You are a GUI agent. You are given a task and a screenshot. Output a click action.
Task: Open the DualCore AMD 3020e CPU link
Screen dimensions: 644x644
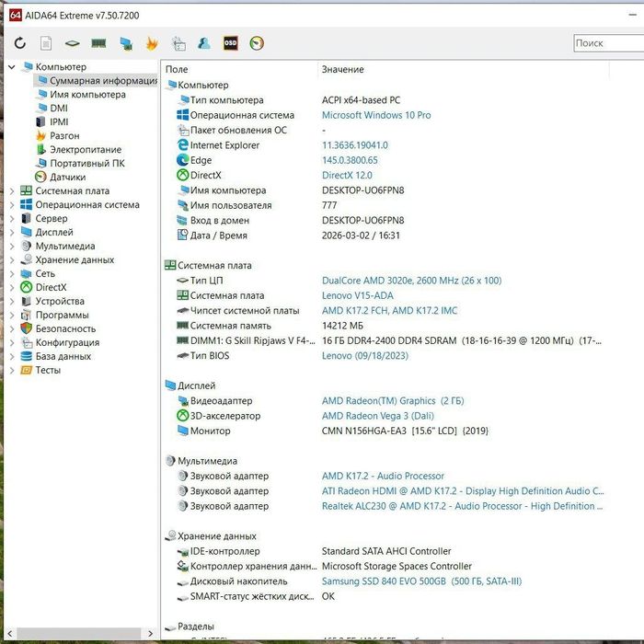click(411, 281)
